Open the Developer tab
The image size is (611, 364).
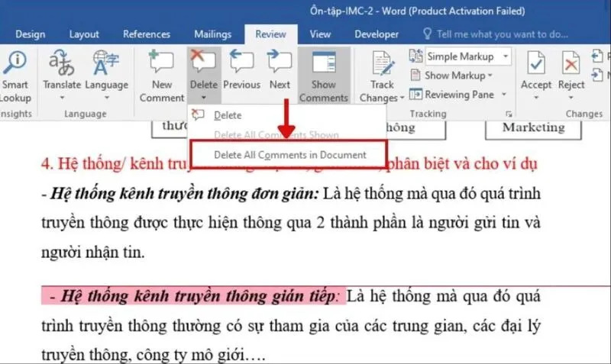[377, 34]
